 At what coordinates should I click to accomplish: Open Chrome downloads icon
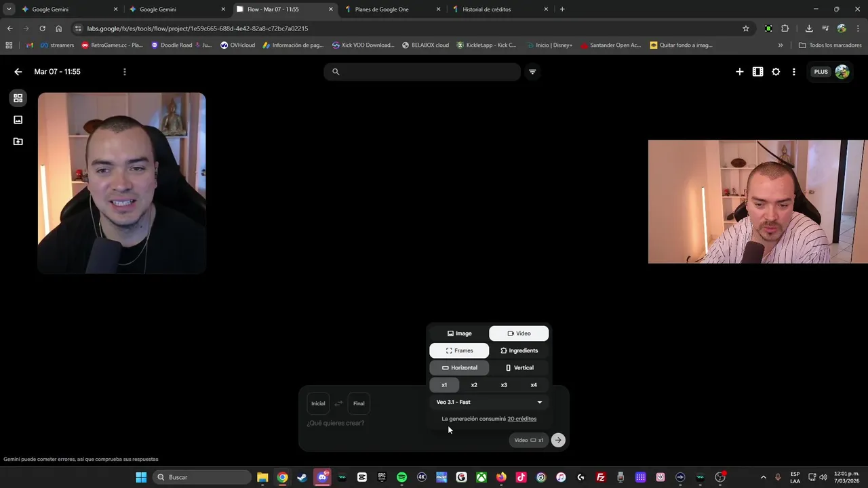(809, 28)
